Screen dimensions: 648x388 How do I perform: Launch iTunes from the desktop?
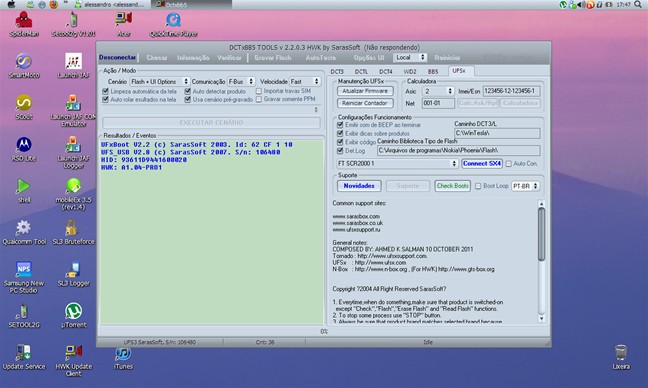pos(123,357)
